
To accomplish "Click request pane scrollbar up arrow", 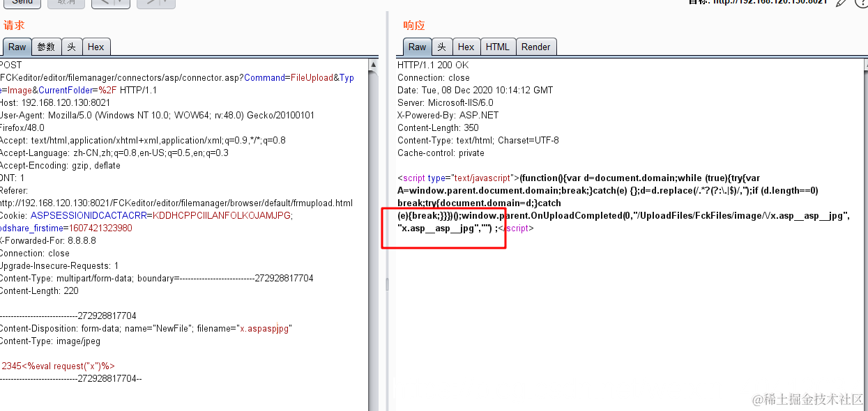I will [x=373, y=65].
